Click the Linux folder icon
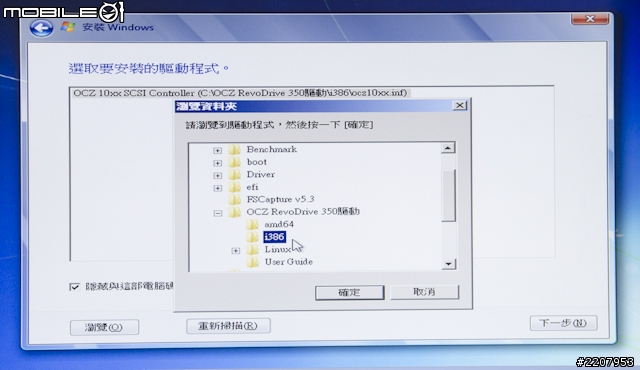 pyautogui.click(x=252, y=250)
